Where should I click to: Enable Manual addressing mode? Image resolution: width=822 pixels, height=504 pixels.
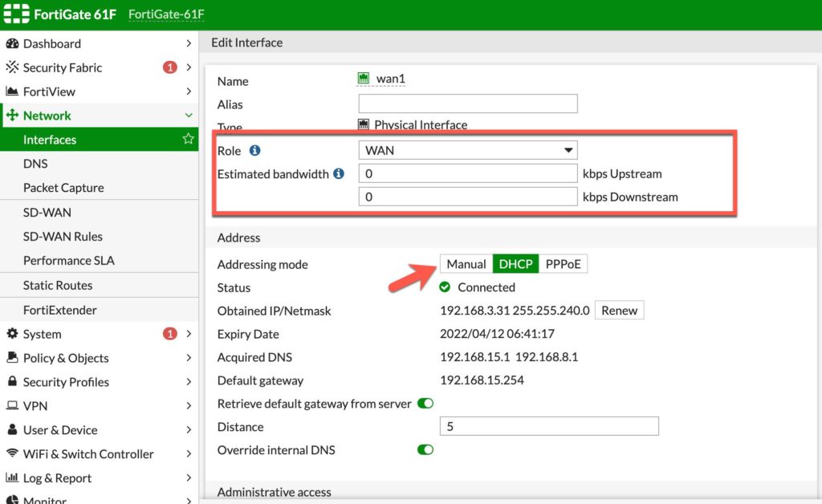point(465,263)
